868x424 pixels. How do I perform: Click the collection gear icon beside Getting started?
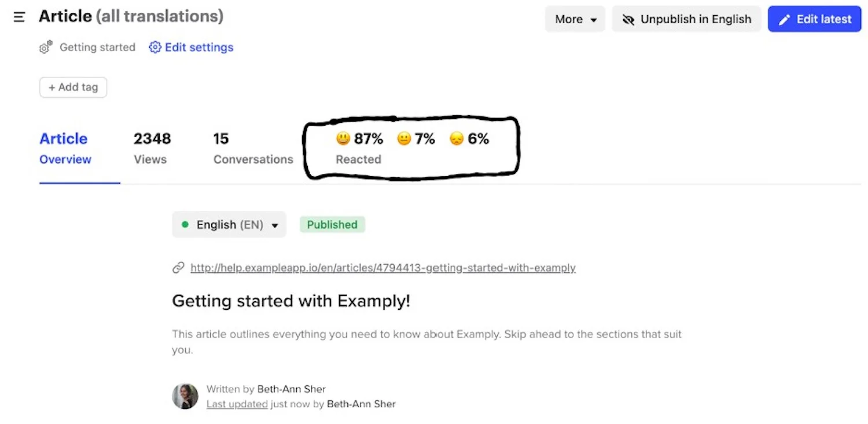[46, 47]
